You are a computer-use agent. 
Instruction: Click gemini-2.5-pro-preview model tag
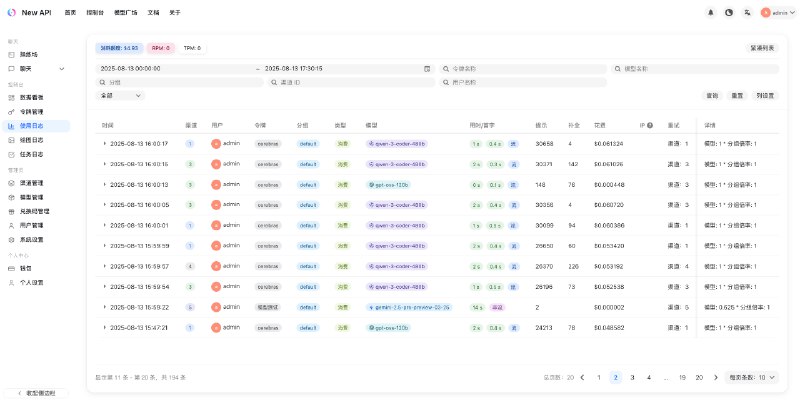pyautogui.click(x=409, y=307)
